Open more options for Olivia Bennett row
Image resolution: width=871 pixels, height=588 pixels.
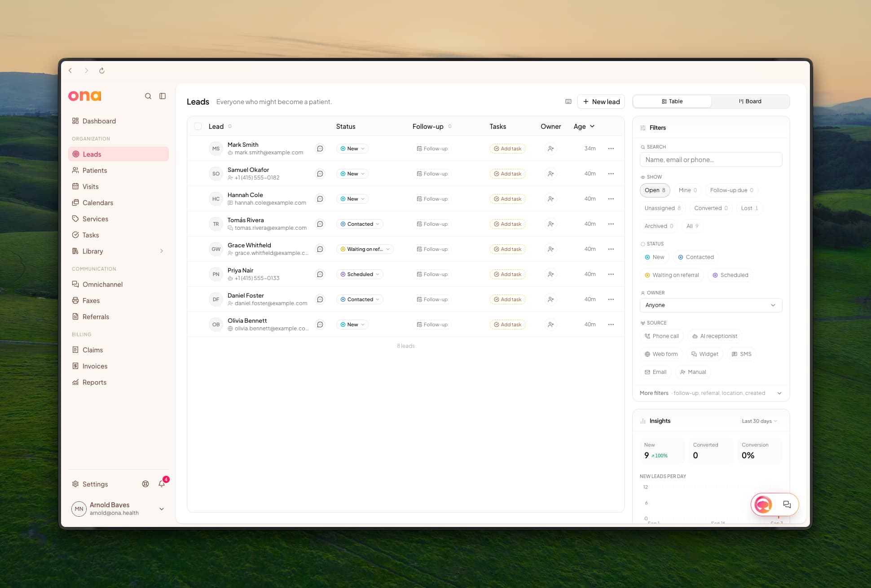coord(611,325)
